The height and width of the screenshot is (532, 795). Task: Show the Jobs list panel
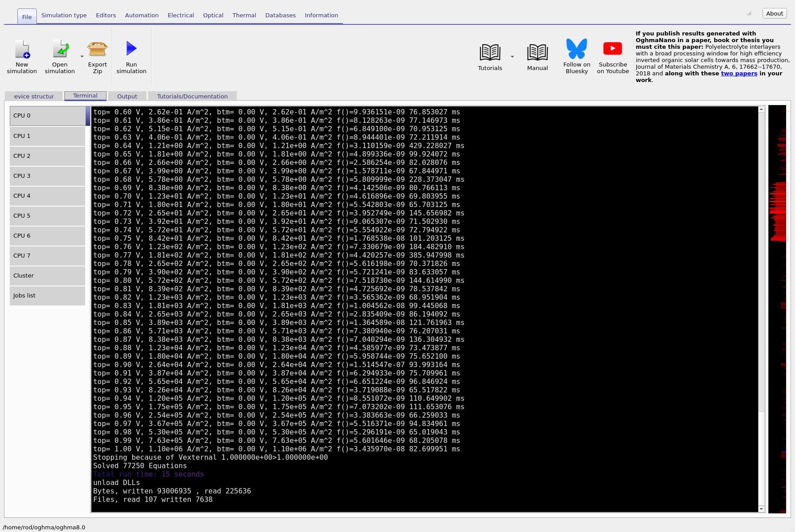tap(47, 295)
